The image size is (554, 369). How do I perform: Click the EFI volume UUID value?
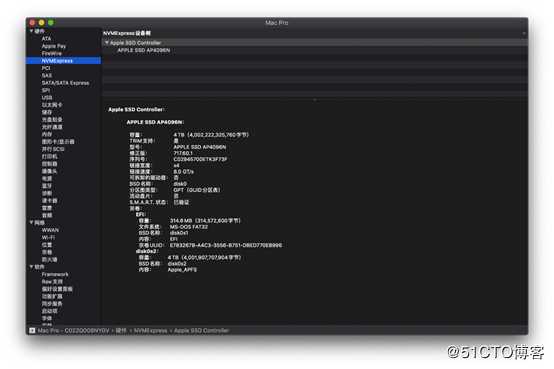[226, 245]
